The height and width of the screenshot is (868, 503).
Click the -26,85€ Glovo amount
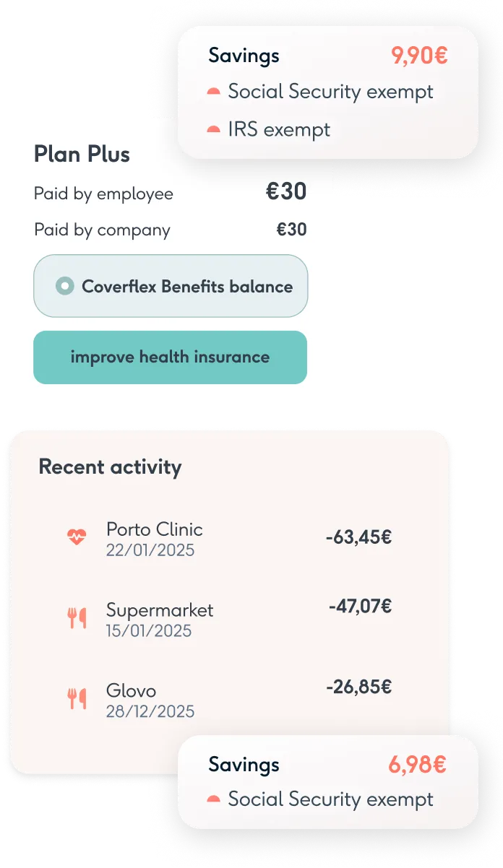pyautogui.click(x=358, y=687)
